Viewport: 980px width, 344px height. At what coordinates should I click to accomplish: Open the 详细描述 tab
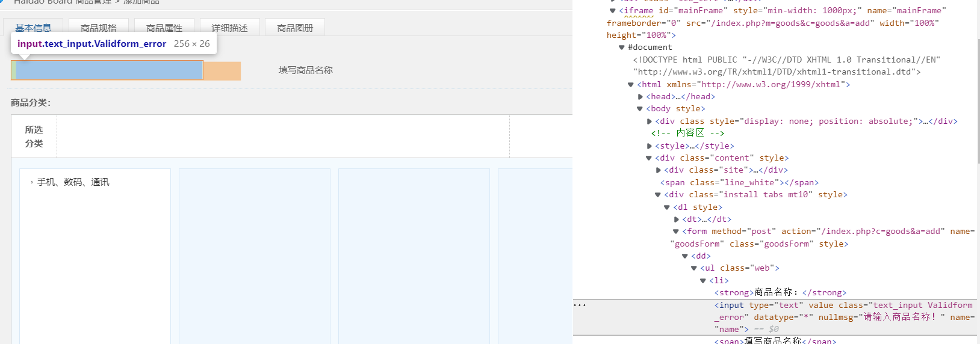point(229,28)
